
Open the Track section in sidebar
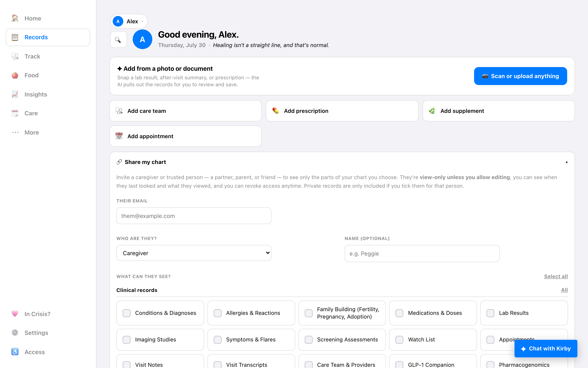tap(48, 56)
